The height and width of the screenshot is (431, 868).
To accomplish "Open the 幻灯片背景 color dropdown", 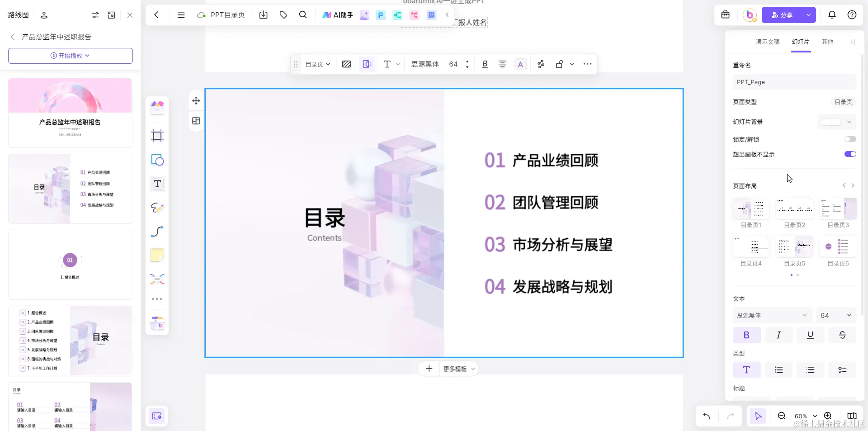I will click(837, 122).
